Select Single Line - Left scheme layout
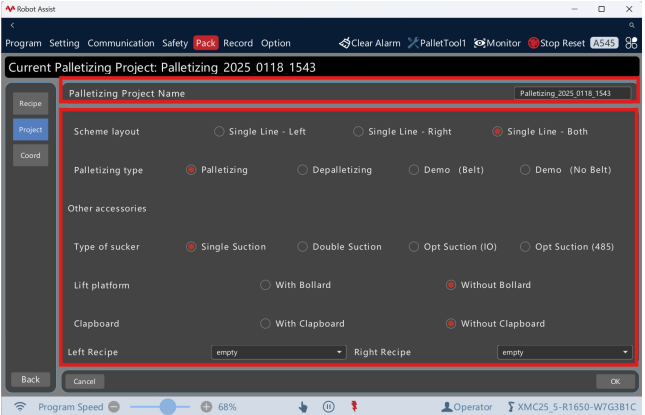 pos(219,132)
